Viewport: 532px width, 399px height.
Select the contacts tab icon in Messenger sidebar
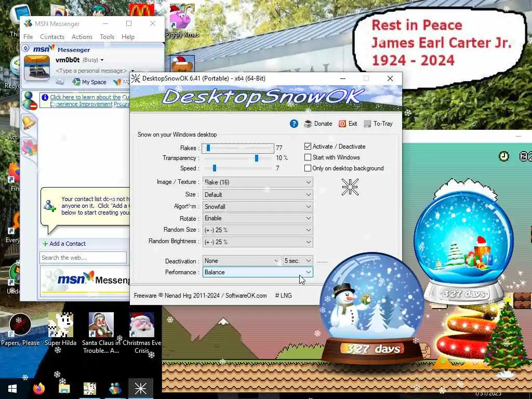[29, 101]
